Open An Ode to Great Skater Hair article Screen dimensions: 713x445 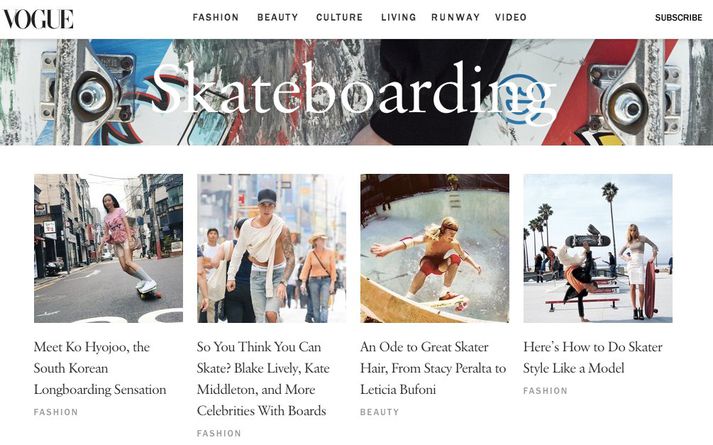(x=433, y=368)
